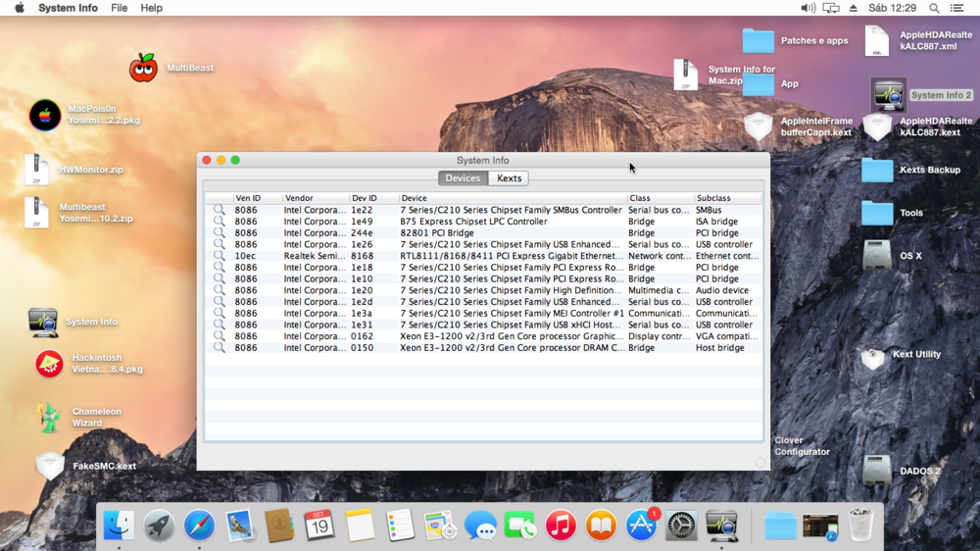980x551 pixels.
Task: Click magnifier icon on the Xeon DRAM Controller row
Action: (x=220, y=348)
